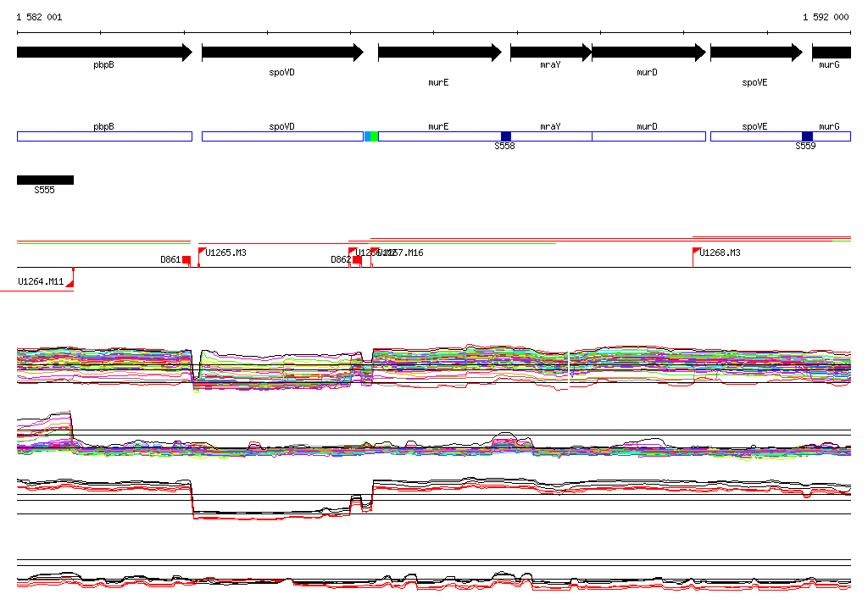
Task: Select the murD black gene arrow
Action: [648, 53]
